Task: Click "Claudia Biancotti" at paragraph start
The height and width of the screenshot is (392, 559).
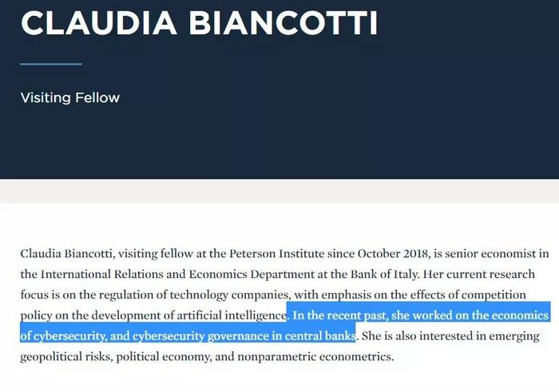Action: [66, 254]
